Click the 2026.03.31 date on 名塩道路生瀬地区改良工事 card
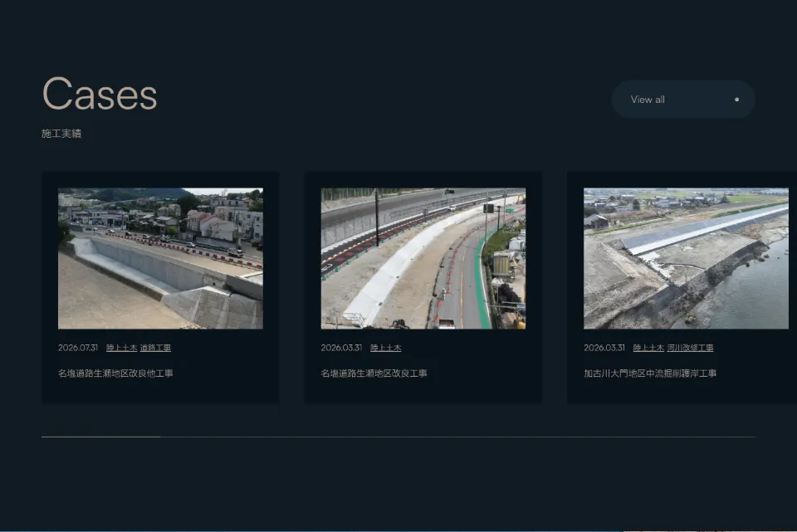This screenshot has height=532, width=797. [x=341, y=348]
